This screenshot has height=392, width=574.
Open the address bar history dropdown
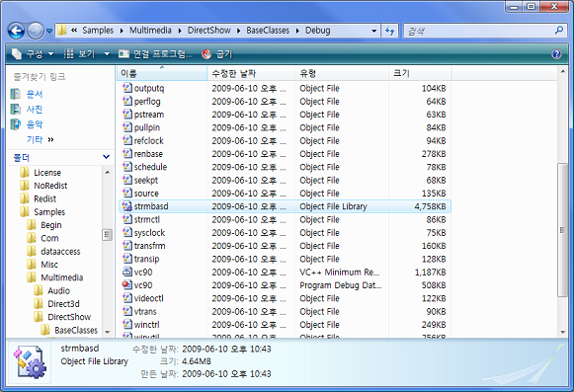click(374, 31)
